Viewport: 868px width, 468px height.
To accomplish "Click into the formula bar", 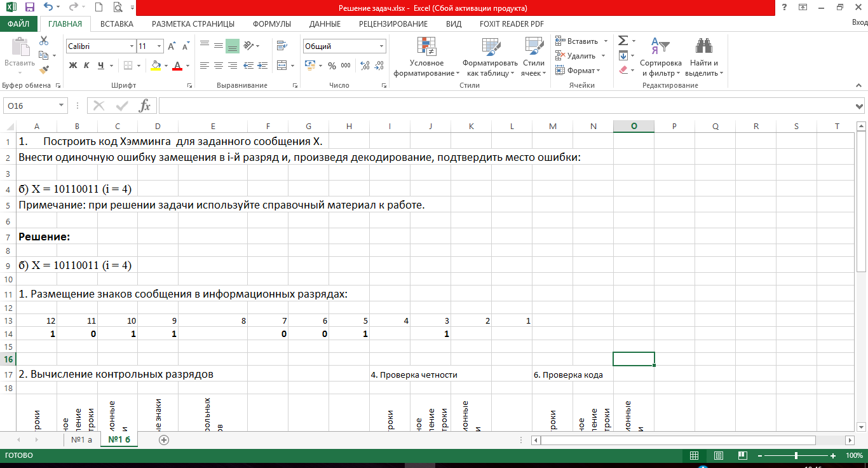I will [506, 106].
